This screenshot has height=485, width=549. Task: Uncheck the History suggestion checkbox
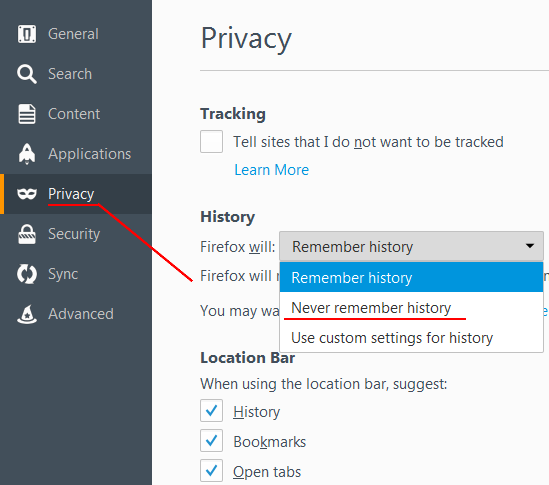coord(211,410)
